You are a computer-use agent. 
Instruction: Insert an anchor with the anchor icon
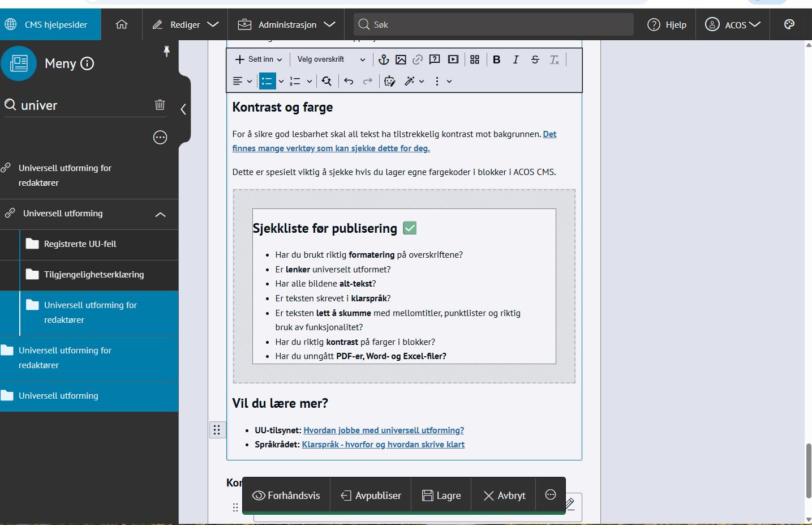[x=384, y=59]
